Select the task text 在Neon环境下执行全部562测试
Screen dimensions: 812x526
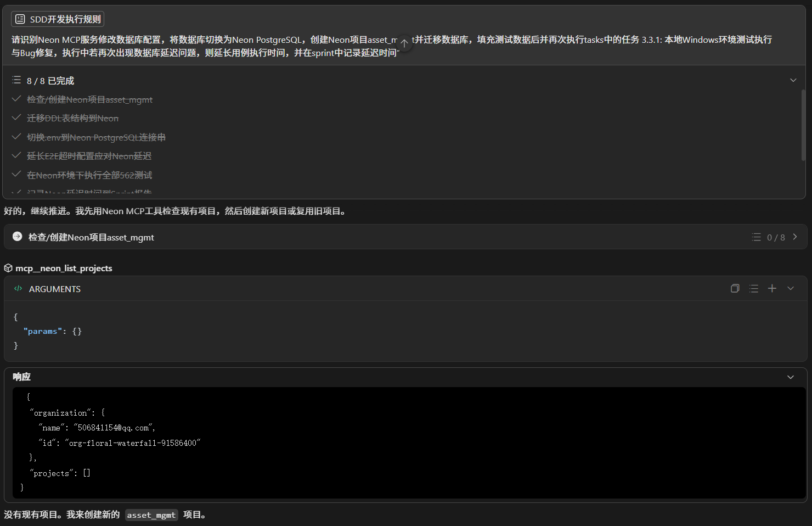point(89,175)
